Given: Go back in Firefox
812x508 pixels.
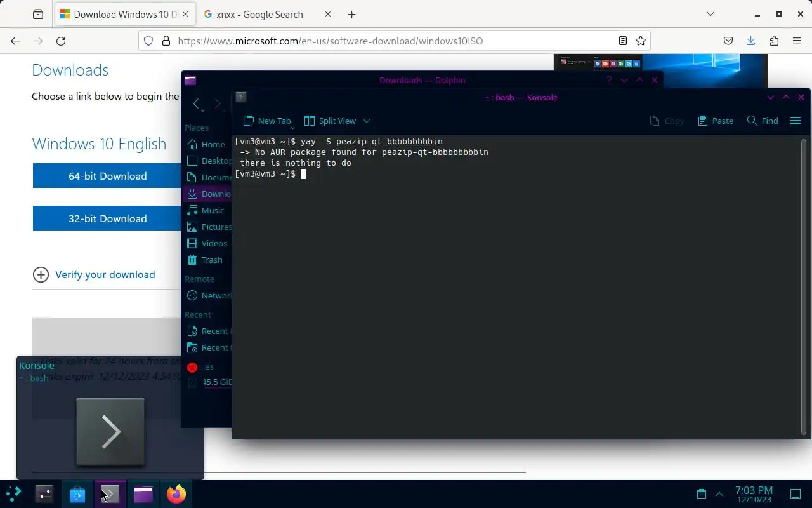Looking at the screenshot, I should point(15,41).
